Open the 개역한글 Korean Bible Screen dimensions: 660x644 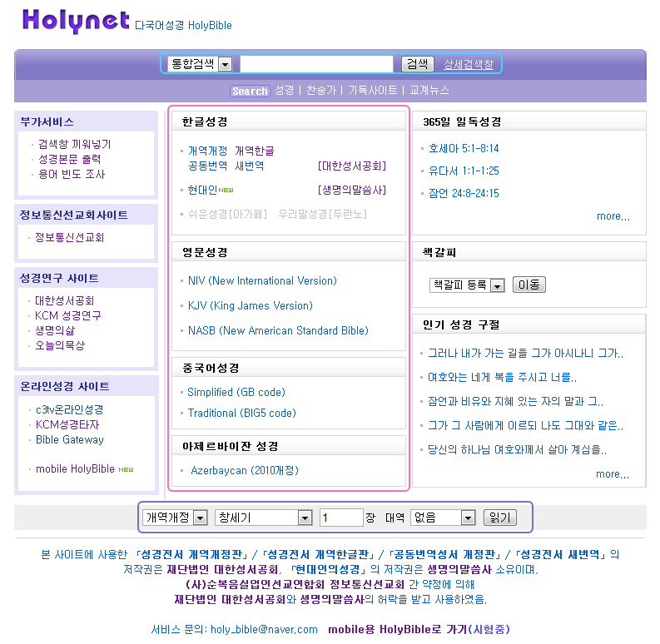[254, 151]
